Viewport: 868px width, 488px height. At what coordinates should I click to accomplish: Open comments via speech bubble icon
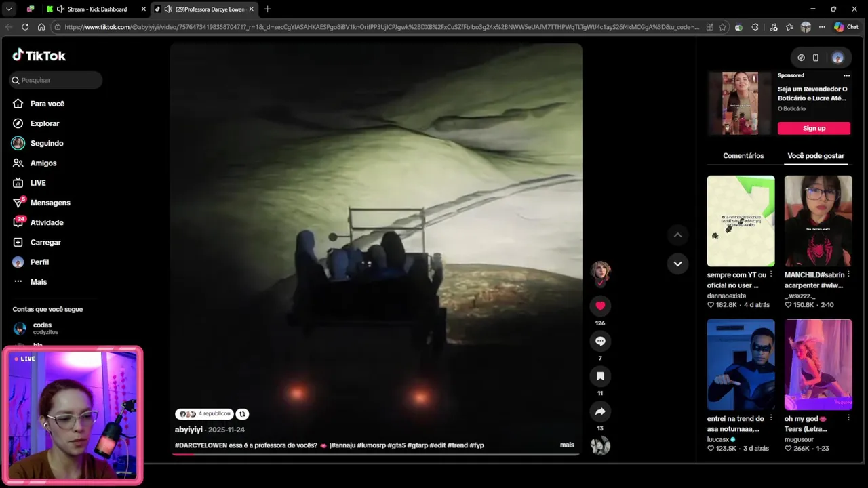coord(600,341)
